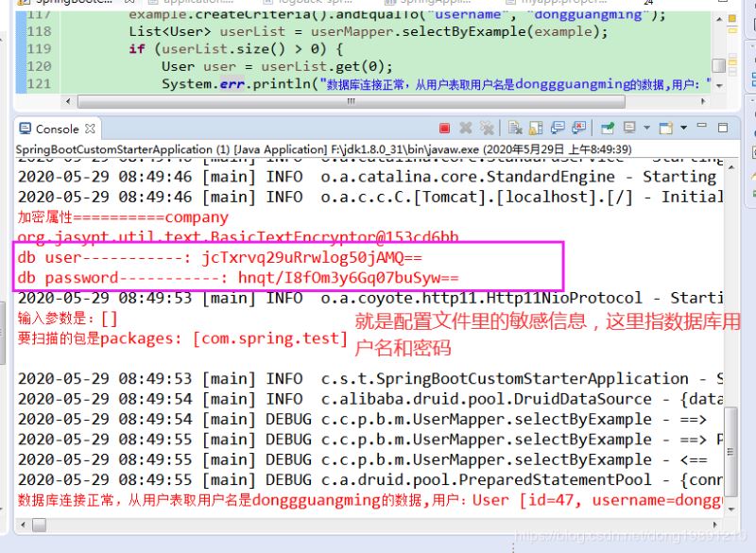
Task: Click the Http11NioProtocol log line
Action: tap(369, 298)
